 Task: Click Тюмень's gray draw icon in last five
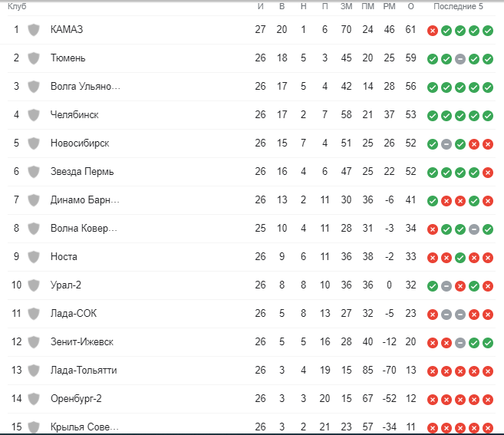point(460,59)
